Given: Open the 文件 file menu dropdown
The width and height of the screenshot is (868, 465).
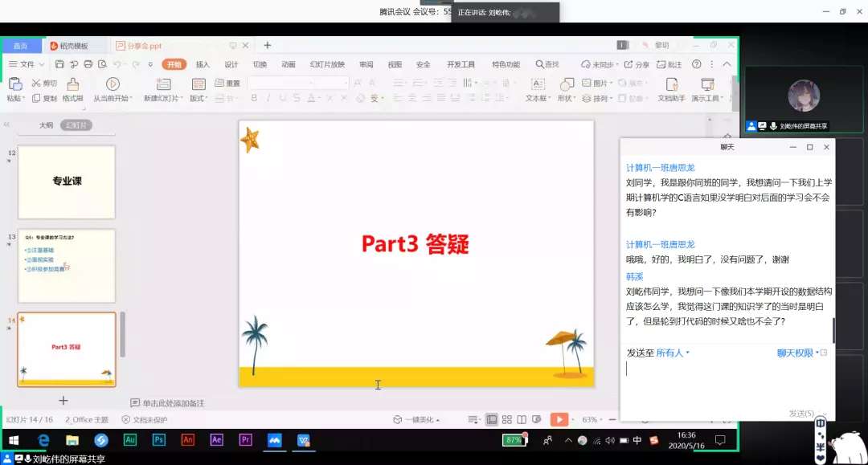Looking at the screenshot, I should coord(27,64).
